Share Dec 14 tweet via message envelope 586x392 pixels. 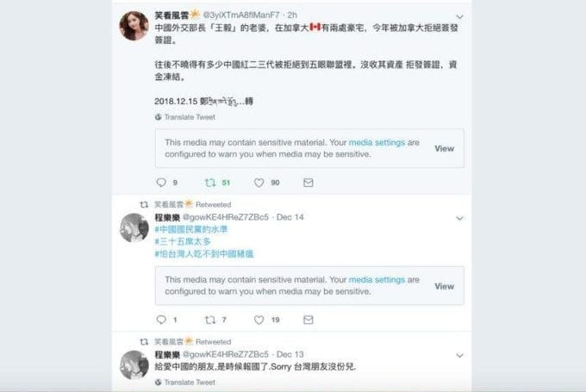click(x=309, y=320)
